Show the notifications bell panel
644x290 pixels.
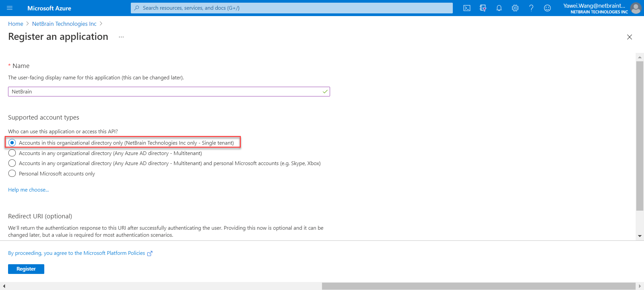(x=499, y=8)
